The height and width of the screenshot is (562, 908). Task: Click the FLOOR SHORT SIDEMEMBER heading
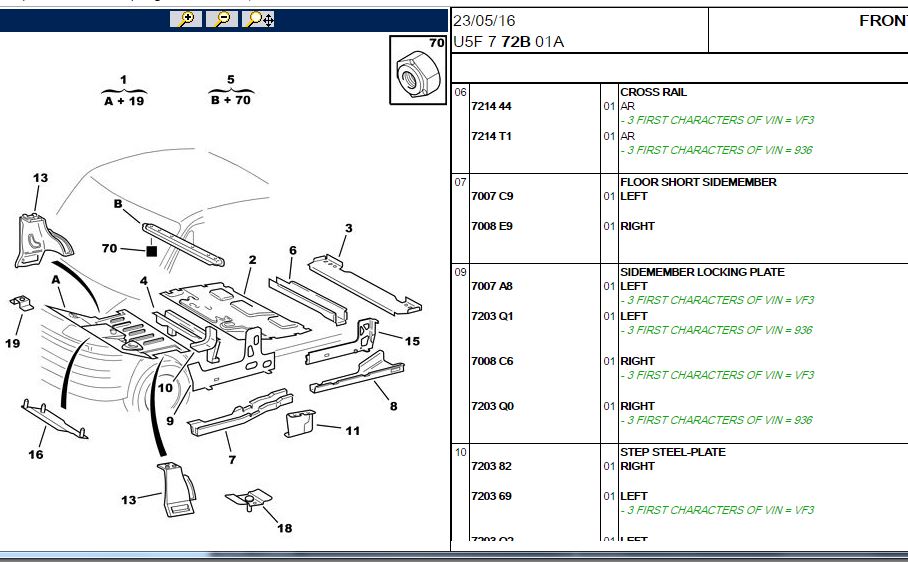(x=698, y=182)
